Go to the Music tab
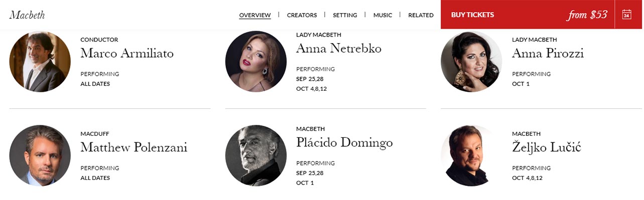Screen dimensions: 644x200 point(382,15)
